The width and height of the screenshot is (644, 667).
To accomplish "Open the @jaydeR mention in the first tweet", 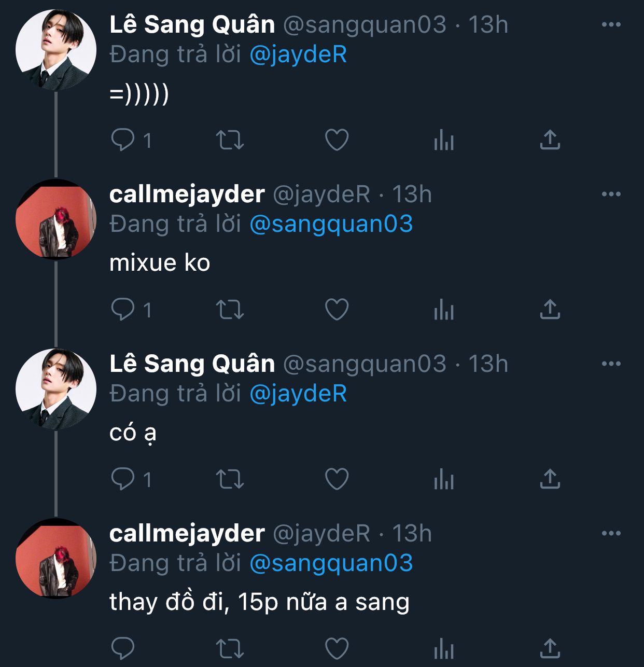I will coord(298,54).
